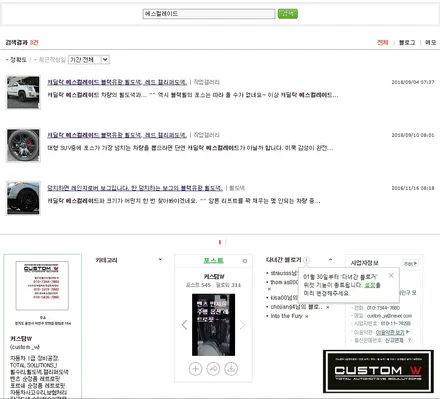Click the green search button
Viewport: 440px width, 399px height.
click(288, 14)
